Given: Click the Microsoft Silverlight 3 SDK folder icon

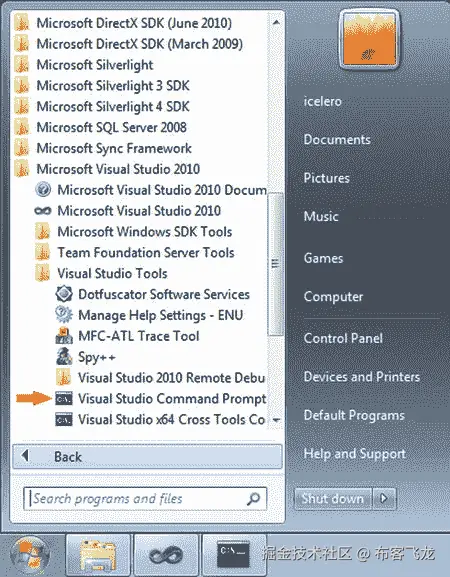Looking at the screenshot, I should click(21, 86).
